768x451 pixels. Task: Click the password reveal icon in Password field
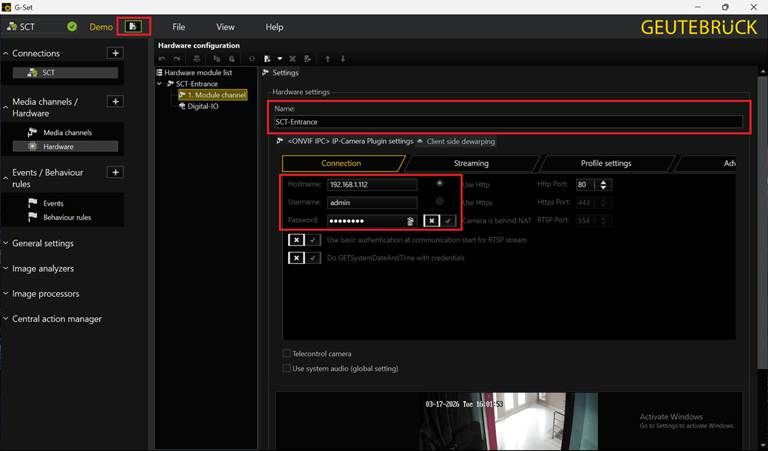click(x=410, y=221)
